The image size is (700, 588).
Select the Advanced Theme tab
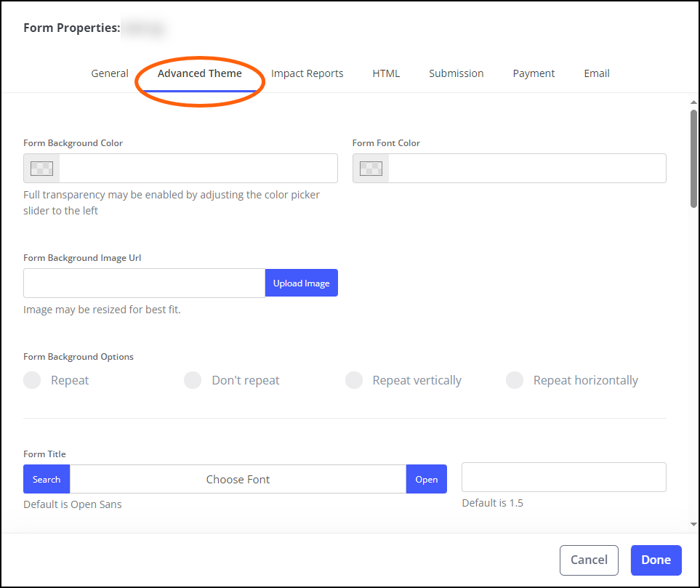pyautogui.click(x=200, y=73)
